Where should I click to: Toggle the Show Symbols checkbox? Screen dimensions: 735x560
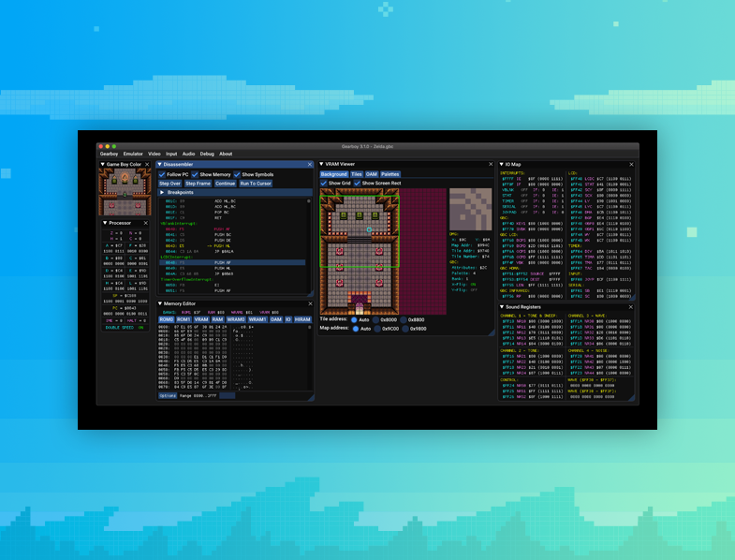[237, 174]
